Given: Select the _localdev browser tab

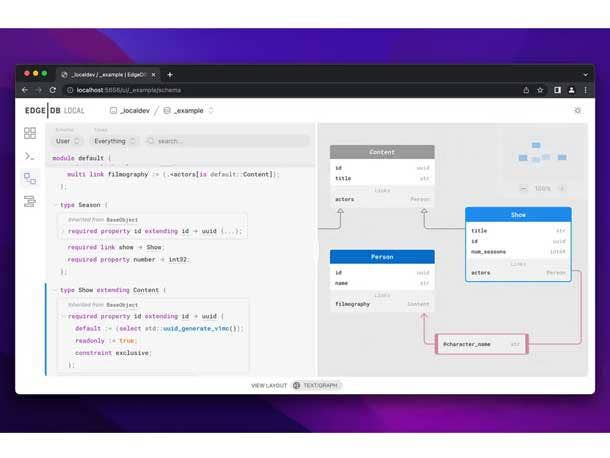Looking at the screenshot, I should click(105, 74).
